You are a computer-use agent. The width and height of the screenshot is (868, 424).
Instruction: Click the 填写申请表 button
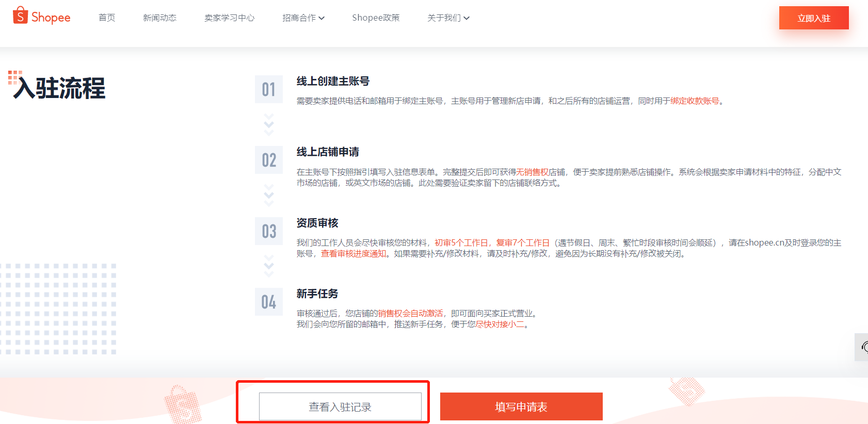(x=521, y=407)
